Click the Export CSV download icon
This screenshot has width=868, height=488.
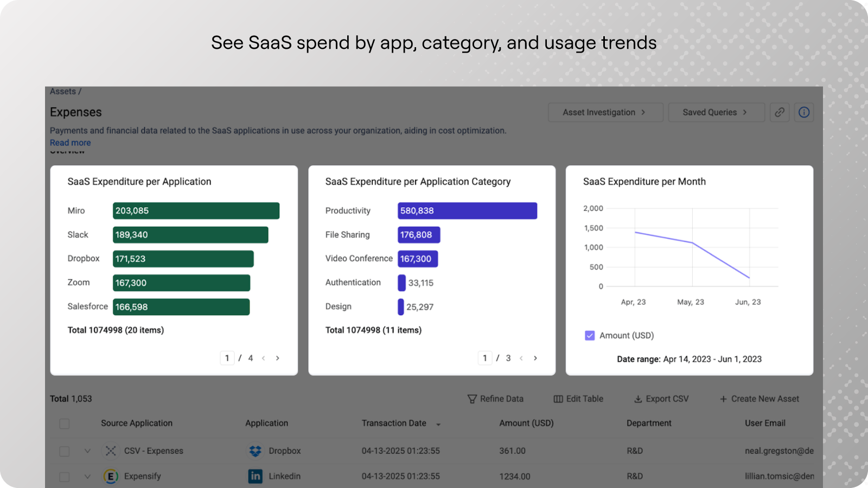pyautogui.click(x=638, y=399)
